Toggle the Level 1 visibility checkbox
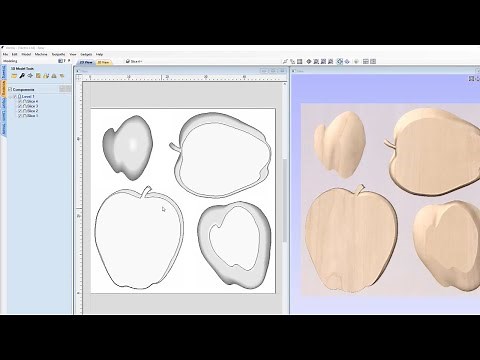 [x=15, y=97]
